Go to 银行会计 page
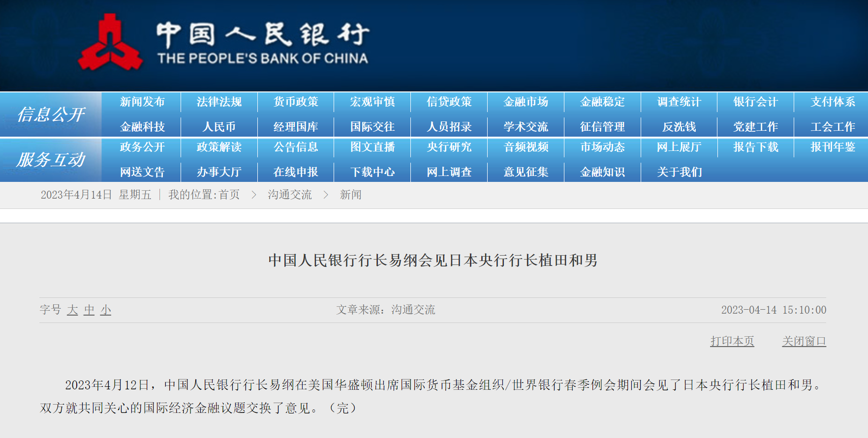The height and width of the screenshot is (438, 868). 756,102
